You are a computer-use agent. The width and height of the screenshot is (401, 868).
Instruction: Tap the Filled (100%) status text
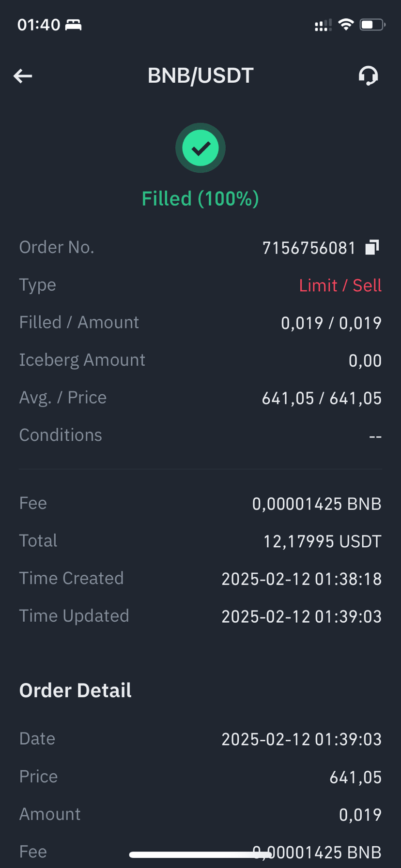200,199
